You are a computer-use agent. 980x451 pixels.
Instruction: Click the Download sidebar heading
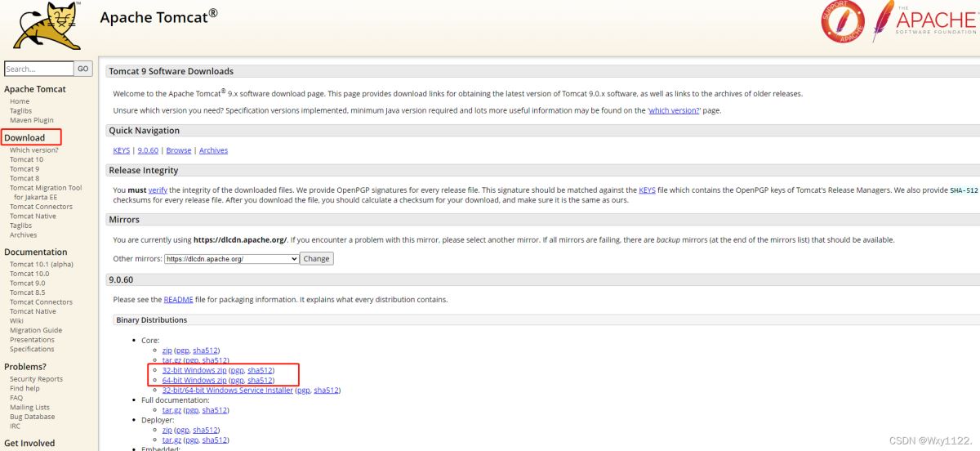(24, 137)
